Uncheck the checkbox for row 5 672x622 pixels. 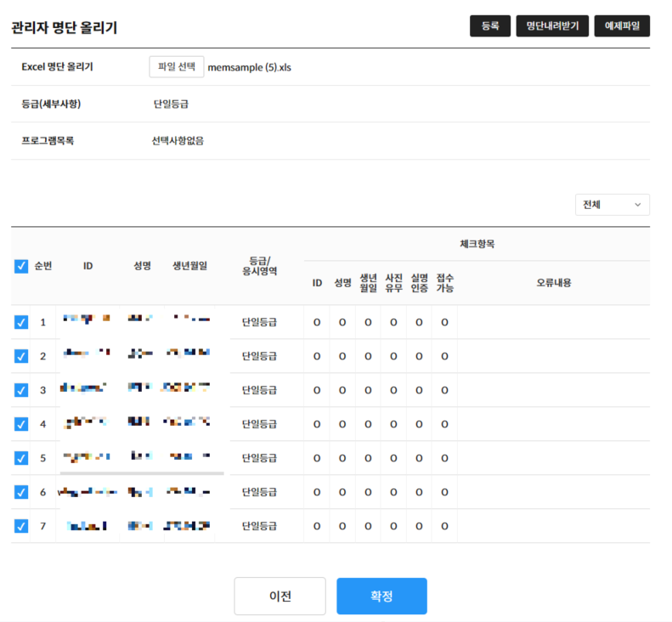click(21, 458)
